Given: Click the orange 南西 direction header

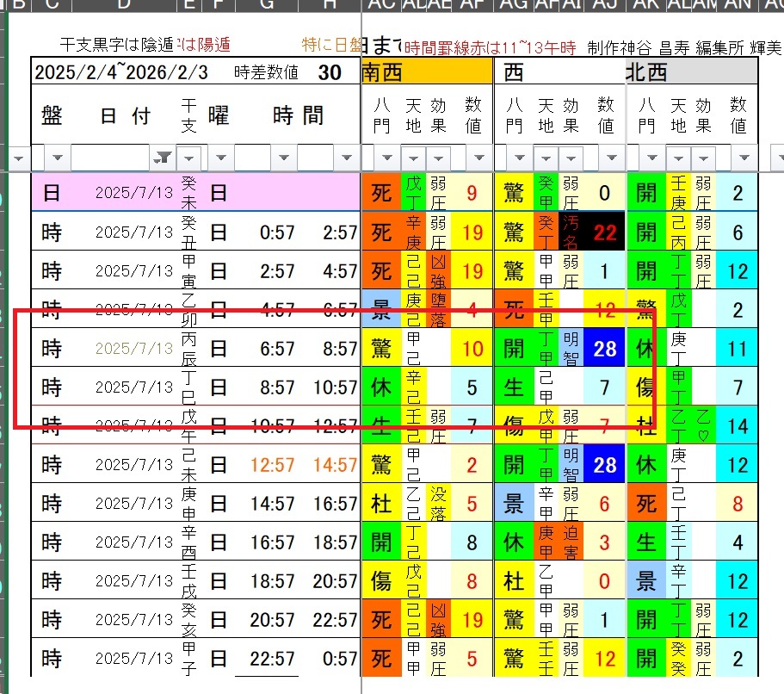Looking at the screenshot, I should [427, 72].
